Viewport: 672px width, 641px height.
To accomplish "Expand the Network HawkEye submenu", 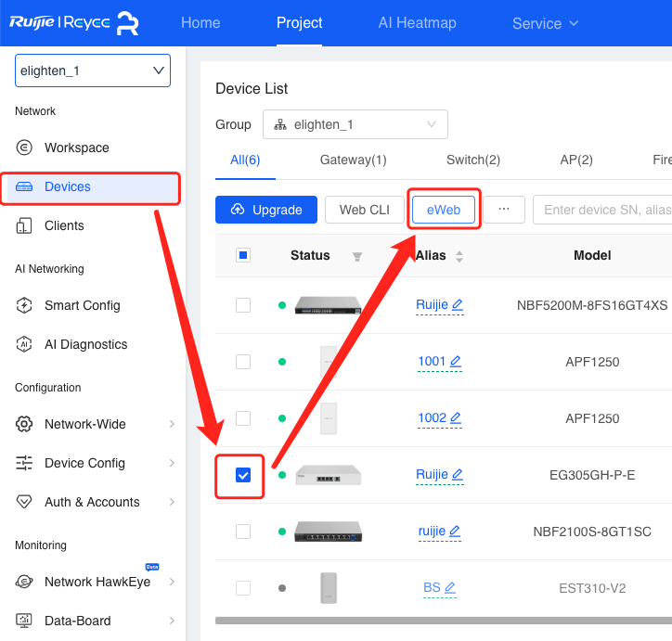I will 172,582.
